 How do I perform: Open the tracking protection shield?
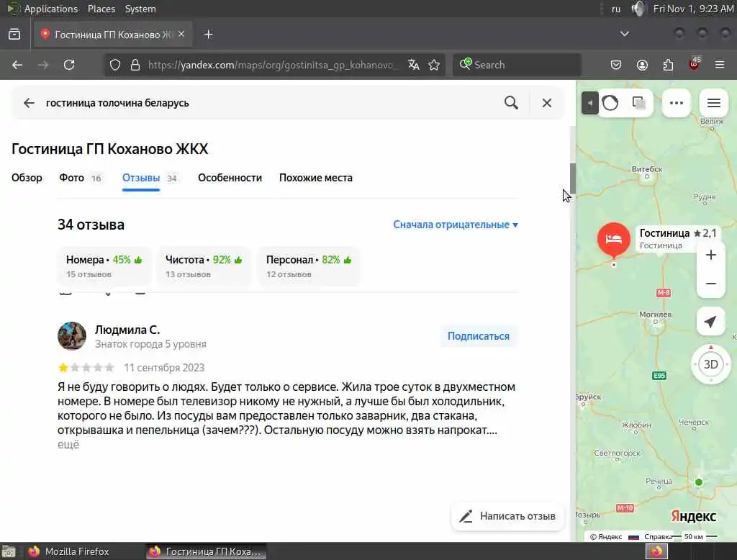click(x=115, y=65)
